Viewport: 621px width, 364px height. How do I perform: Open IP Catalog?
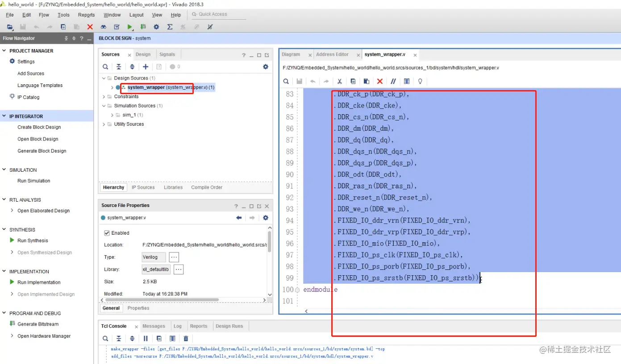pos(28,97)
